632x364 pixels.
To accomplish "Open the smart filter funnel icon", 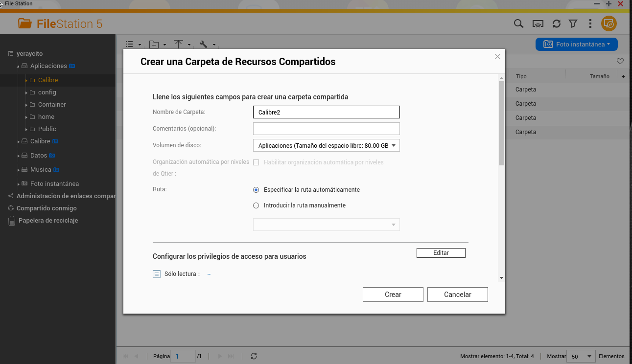I will click(573, 23).
